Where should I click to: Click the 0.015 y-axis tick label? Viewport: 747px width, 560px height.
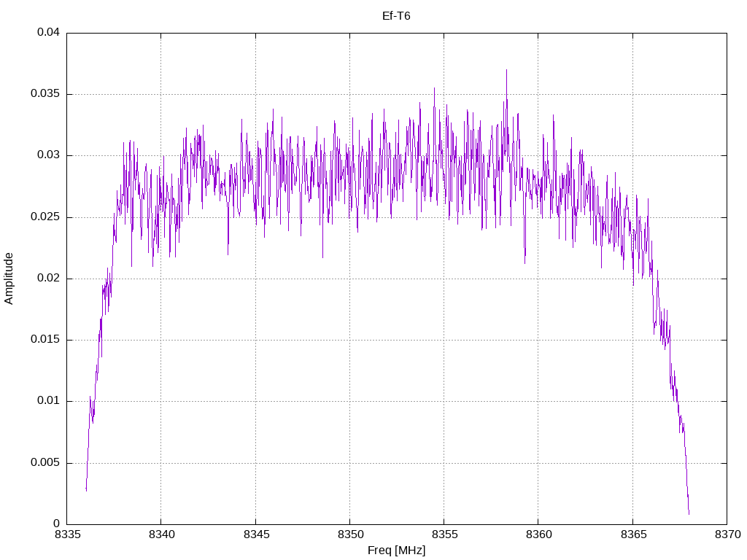pos(45,340)
